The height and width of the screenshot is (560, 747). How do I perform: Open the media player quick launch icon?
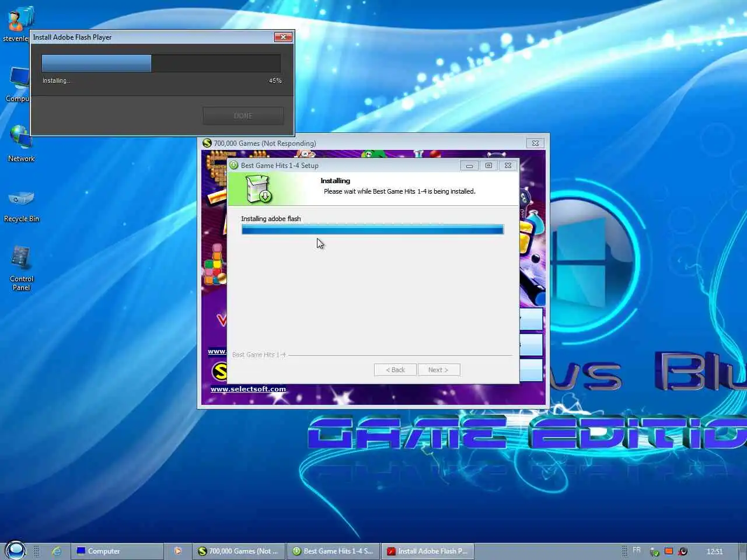pyautogui.click(x=178, y=551)
